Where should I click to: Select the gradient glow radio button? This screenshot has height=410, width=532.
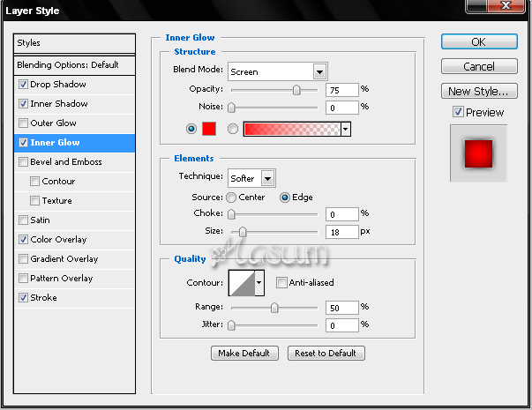233,129
